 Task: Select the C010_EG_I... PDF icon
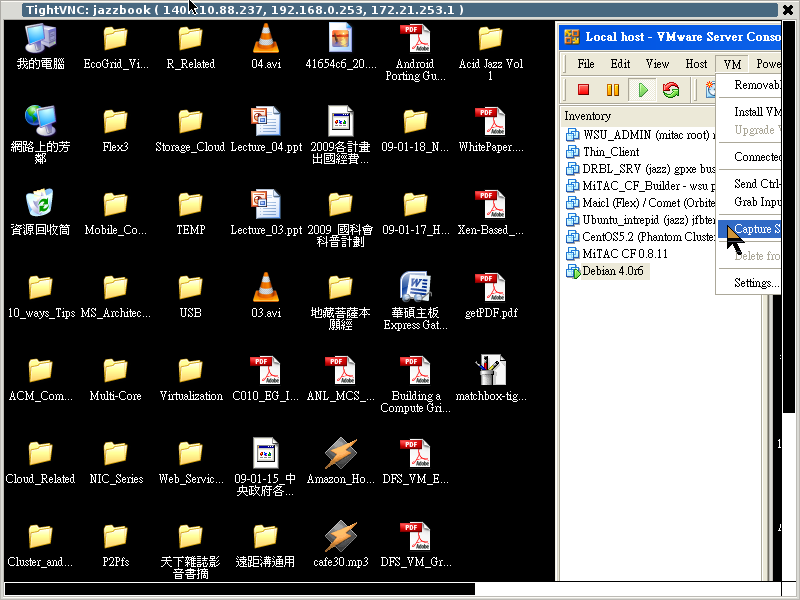[x=266, y=378]
